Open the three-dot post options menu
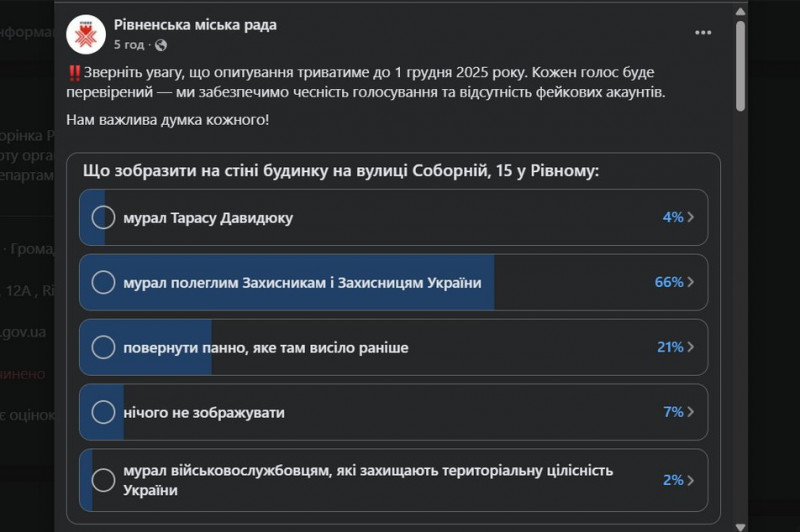Viewport: 800px width, 532px height. coord(703,32)
